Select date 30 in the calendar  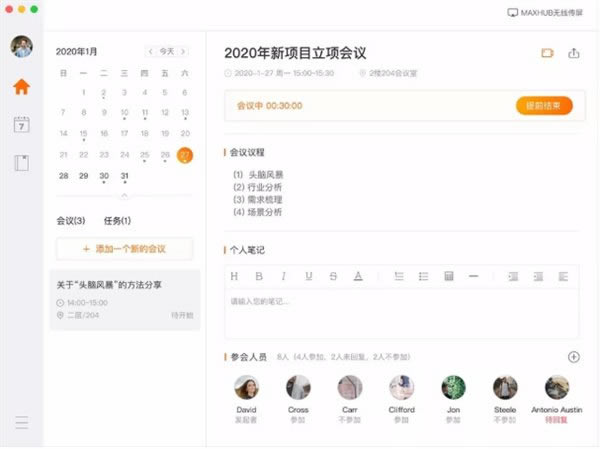[104, 176]
